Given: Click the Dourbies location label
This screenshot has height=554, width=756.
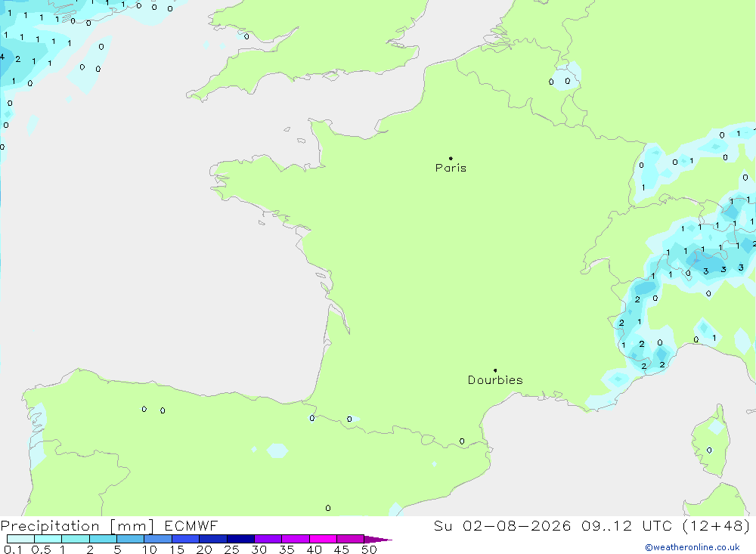Looking at the screenshot, I should tap(495, 380).
